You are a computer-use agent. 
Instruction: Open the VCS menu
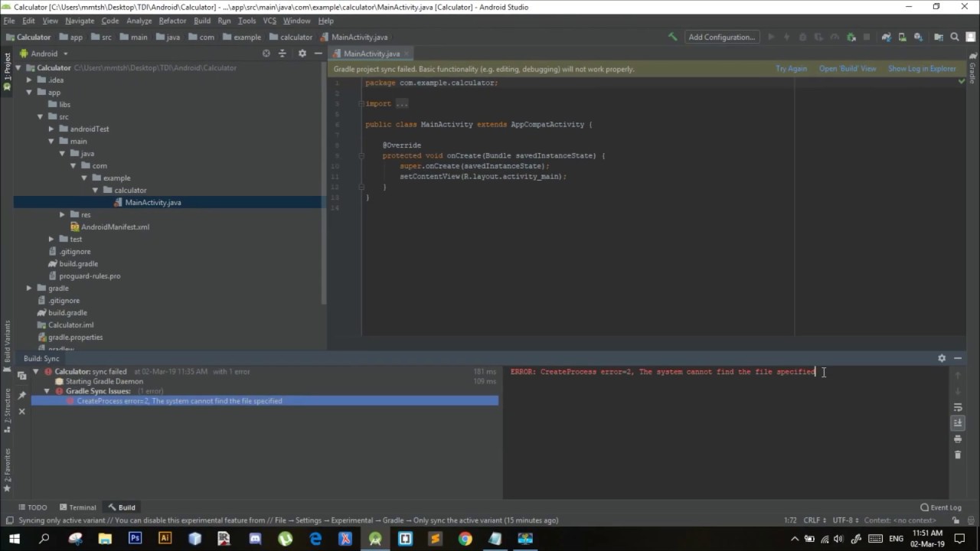(269, 21)
